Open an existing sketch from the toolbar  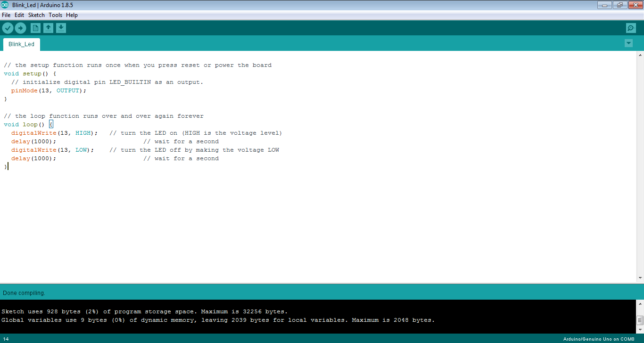48,28
